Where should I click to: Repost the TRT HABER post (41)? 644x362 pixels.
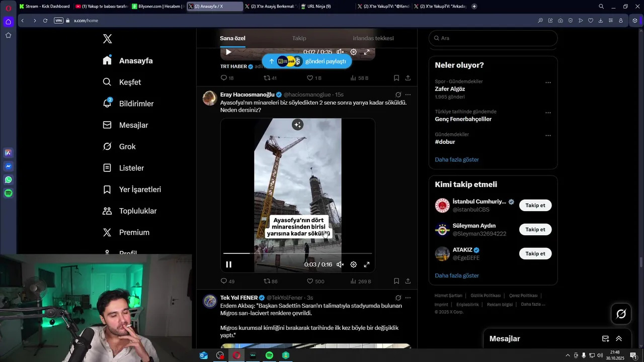pos(270,78)
